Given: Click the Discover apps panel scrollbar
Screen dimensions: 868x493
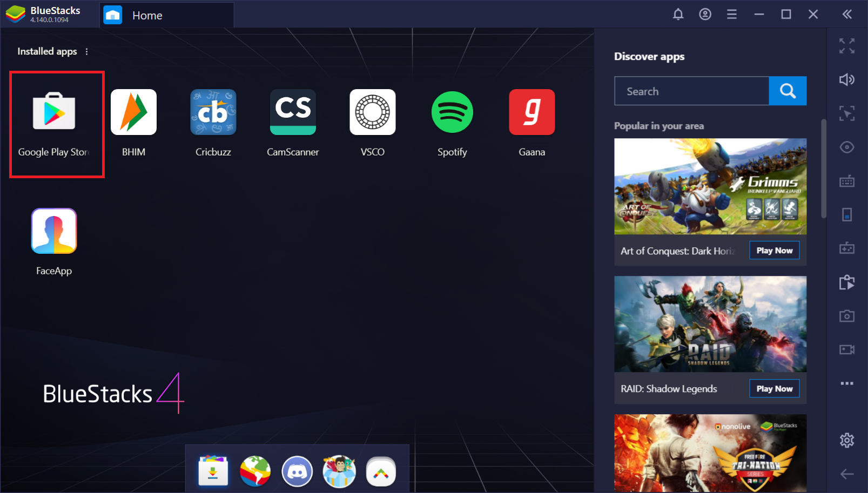Looking at the screenshot, I should [824, 168].
